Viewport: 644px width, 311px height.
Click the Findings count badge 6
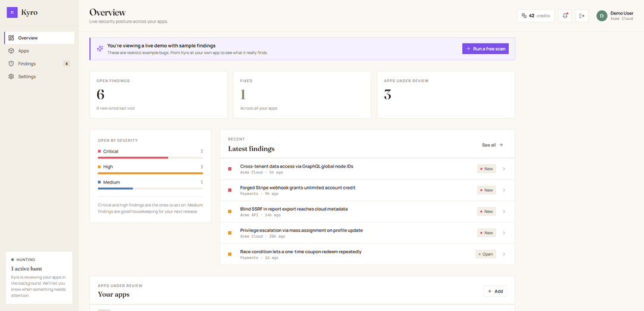[67, 64]
